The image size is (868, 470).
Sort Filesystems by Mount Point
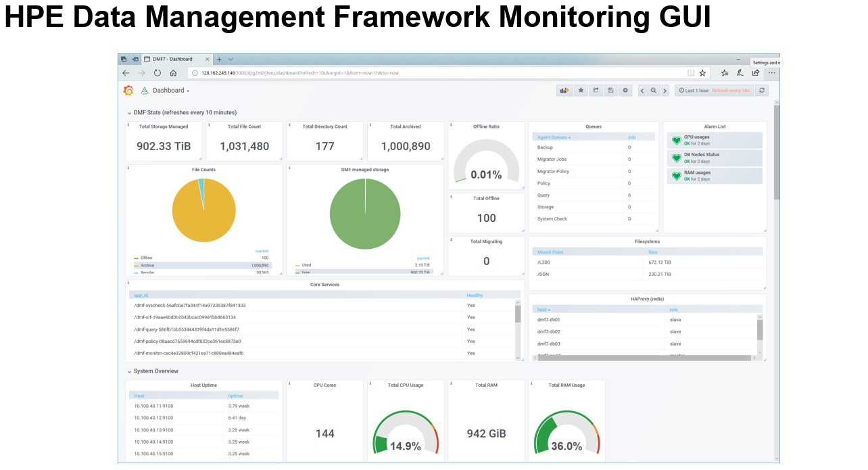[550, 252]
